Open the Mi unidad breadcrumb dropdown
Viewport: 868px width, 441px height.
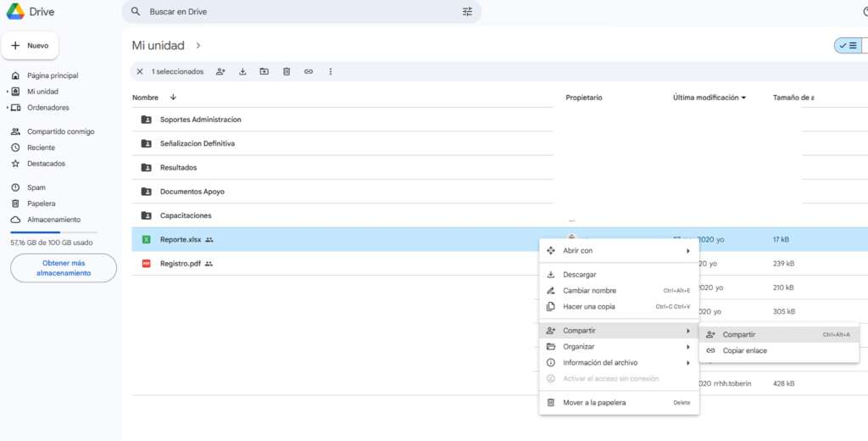point(198,46)
